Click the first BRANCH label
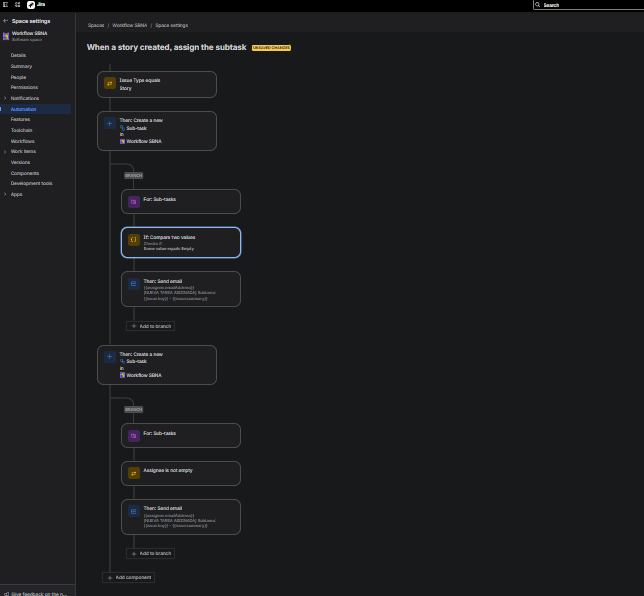Screen dimensions: 644x596 tap(133, 175)
